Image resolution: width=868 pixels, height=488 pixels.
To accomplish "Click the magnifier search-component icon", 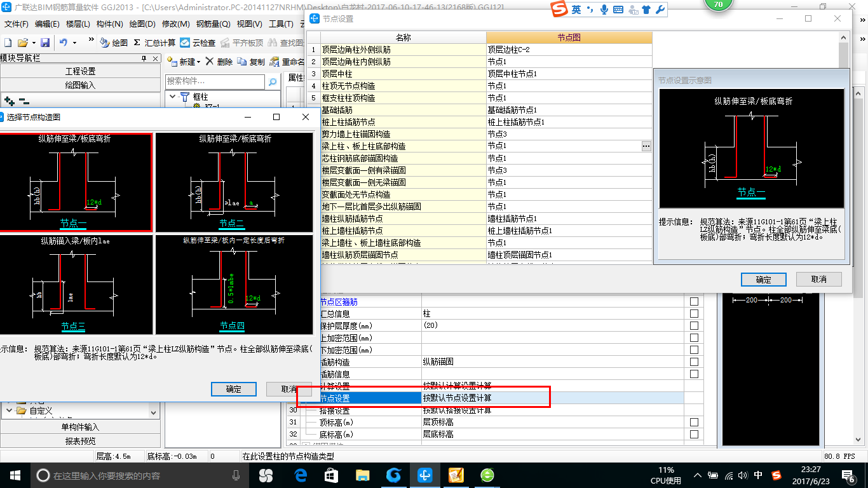I will [x=273, y=81].
